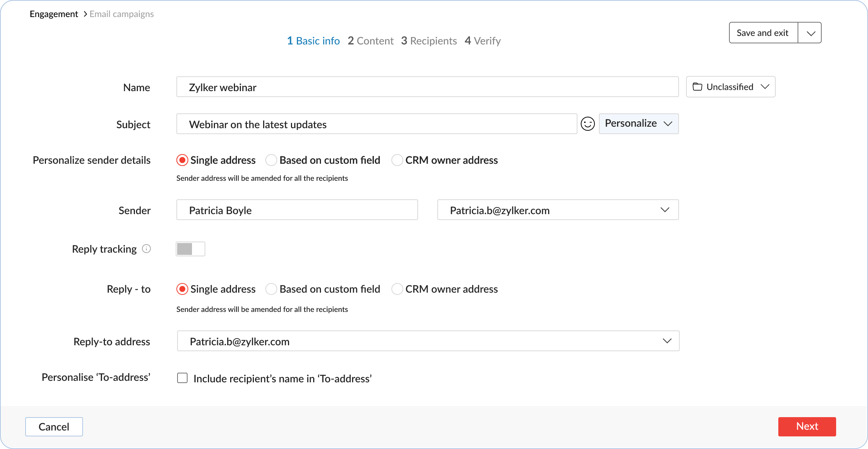Screen dimensions: 868x449
Task: Toggle the Reply tracking switch
Action: coord(191,249)
